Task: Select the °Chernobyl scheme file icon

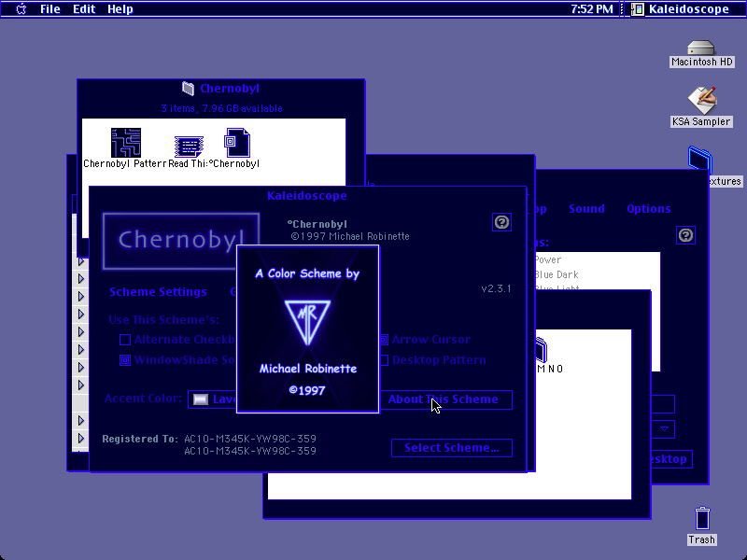Action: [237, 143]
